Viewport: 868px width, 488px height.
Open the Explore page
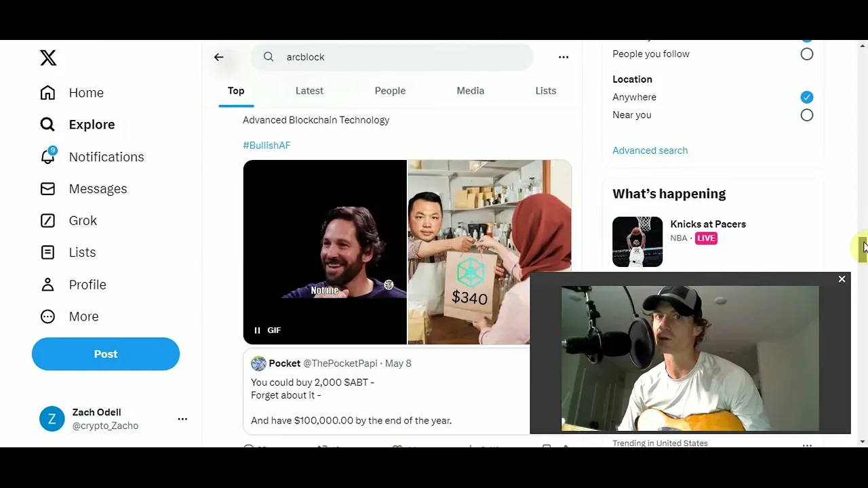point(77,125)
